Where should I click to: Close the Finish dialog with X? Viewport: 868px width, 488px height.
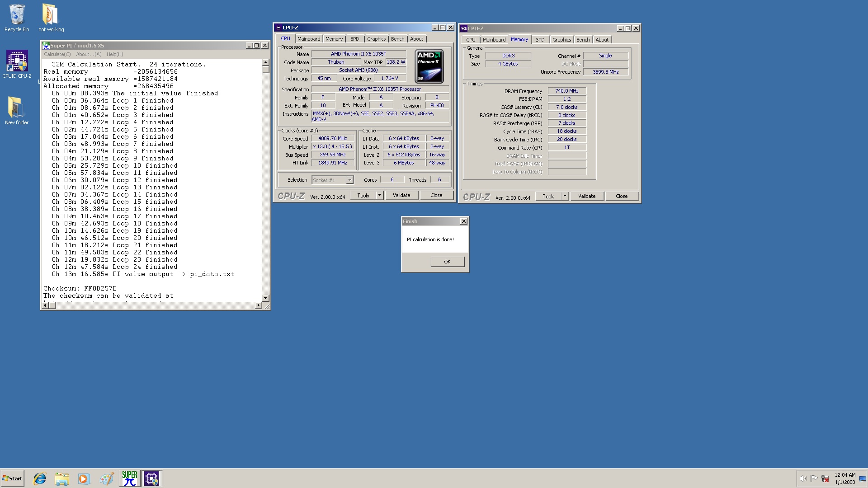click(x=464, y=221)
